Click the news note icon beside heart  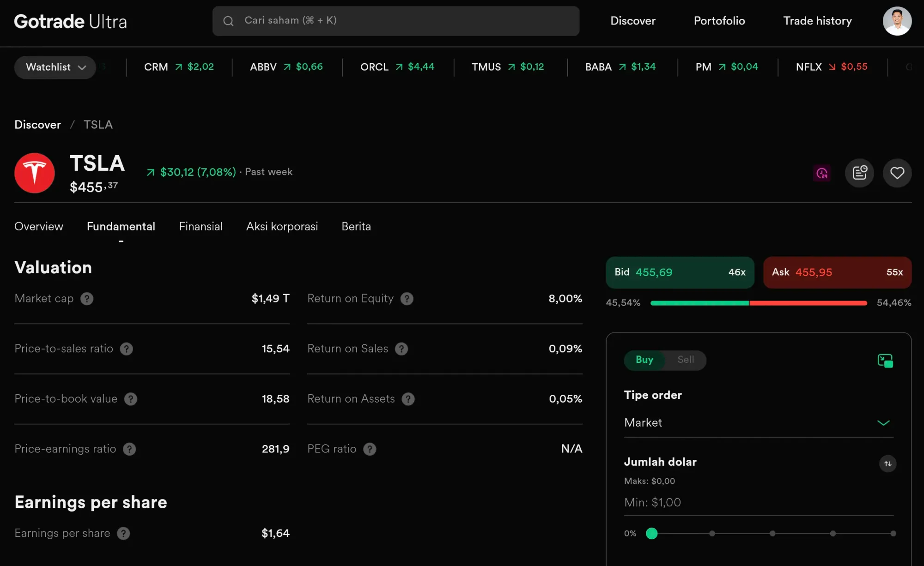click(859, 173)
